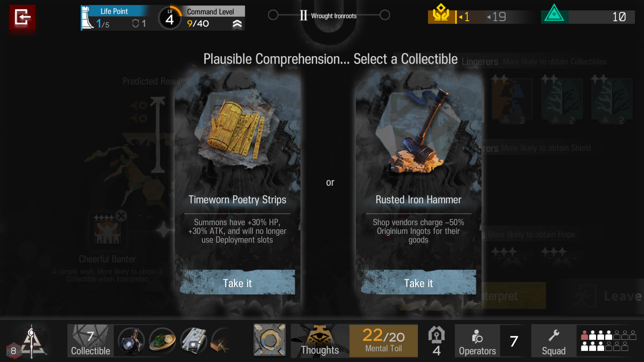Select the metal card collectible icon
The image size is (644, 362).
(x=194, y=341)
